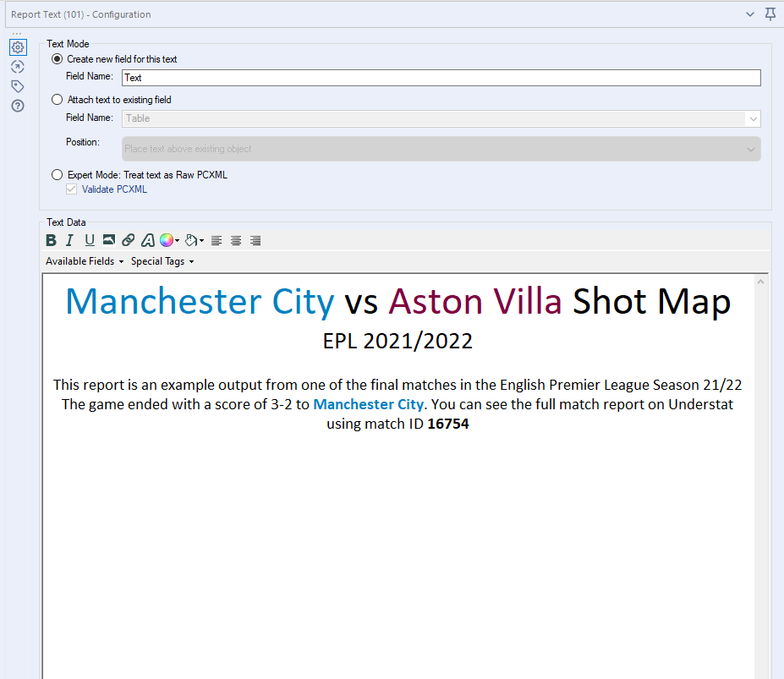Select 'Attach text to existing field' option

(x=58, y=100)
